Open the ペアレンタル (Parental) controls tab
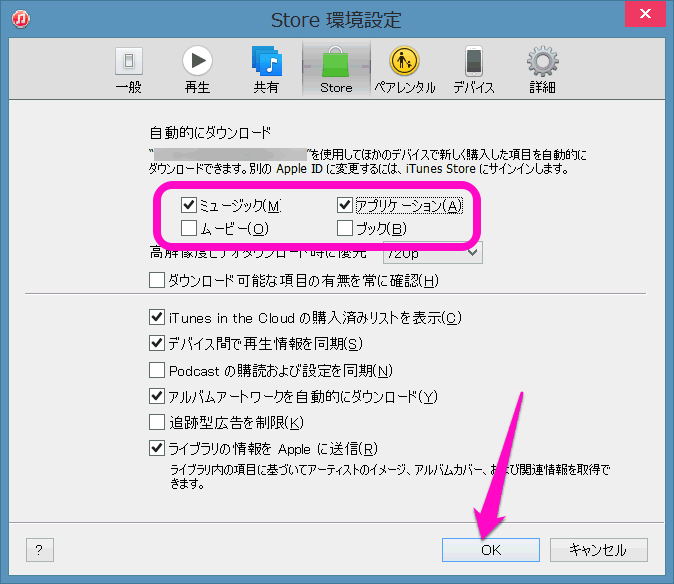 404,71
